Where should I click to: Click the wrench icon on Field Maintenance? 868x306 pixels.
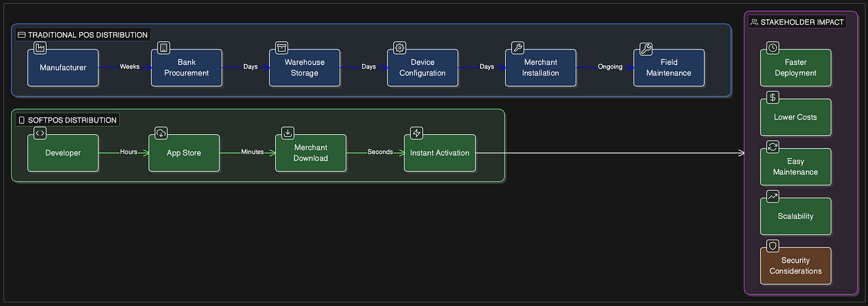(x=645, y=48)
